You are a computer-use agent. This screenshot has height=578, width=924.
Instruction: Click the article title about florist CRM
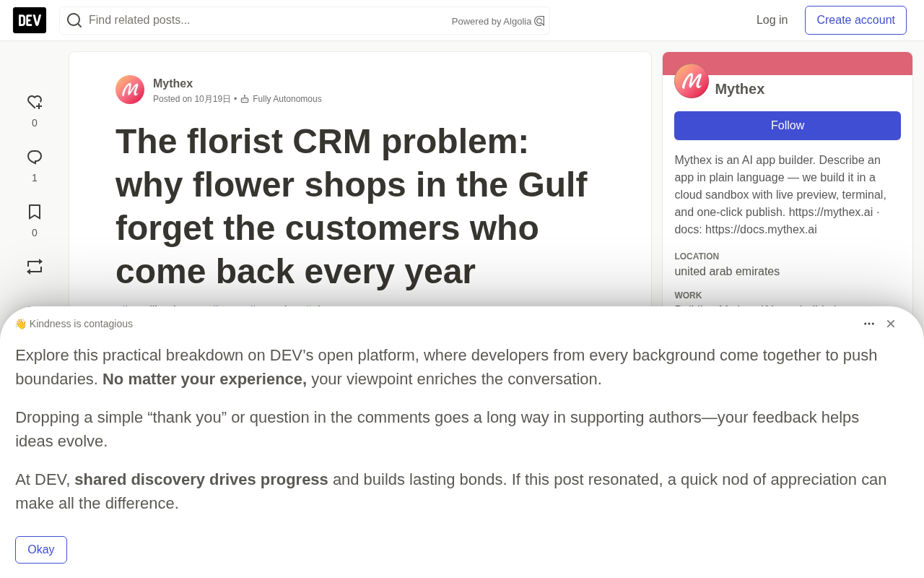click(x=352, y=206)
